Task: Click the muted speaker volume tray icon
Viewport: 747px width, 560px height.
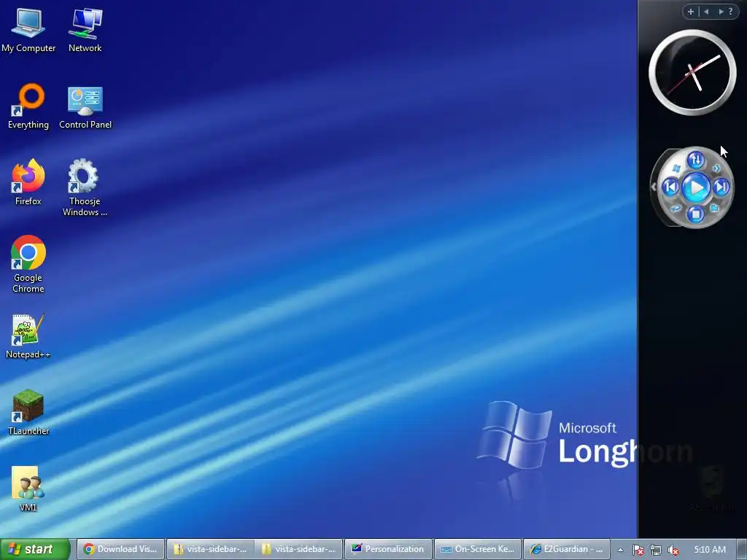Action: (673, 550)
